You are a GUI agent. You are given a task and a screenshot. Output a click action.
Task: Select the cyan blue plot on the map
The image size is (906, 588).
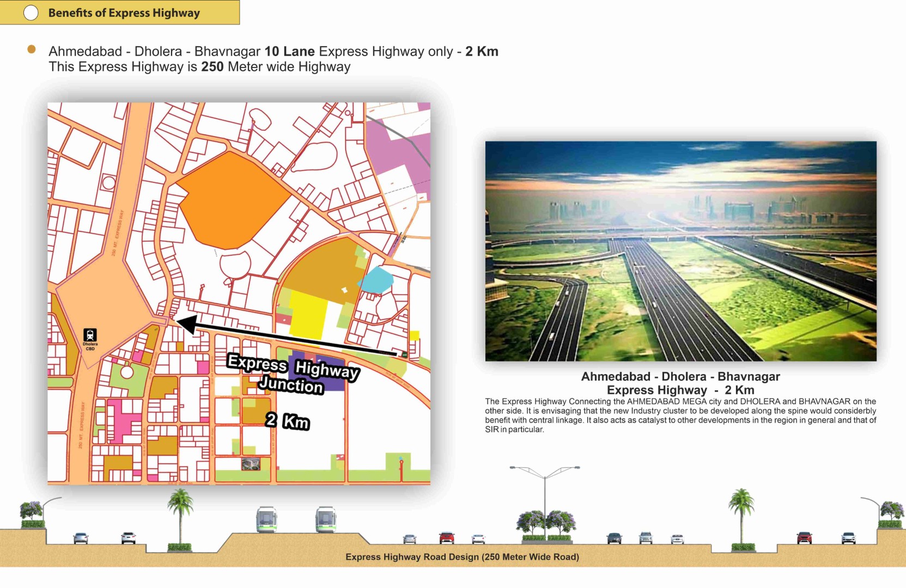click(376, 280)
